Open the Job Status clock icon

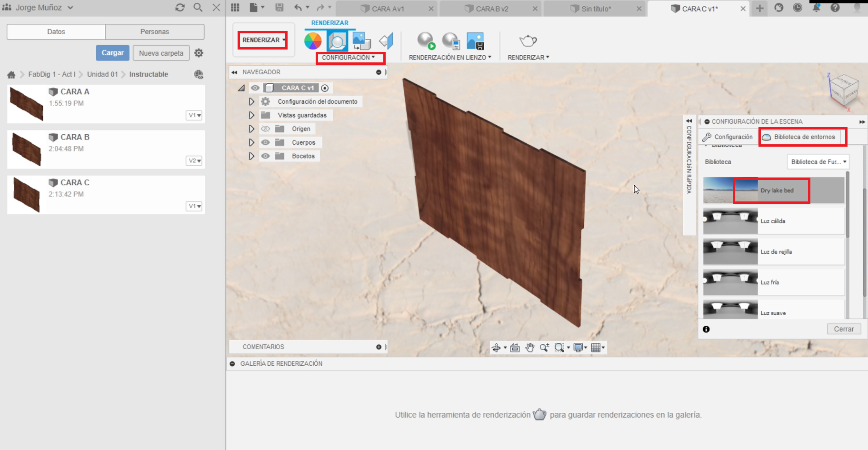pos(798,8)
